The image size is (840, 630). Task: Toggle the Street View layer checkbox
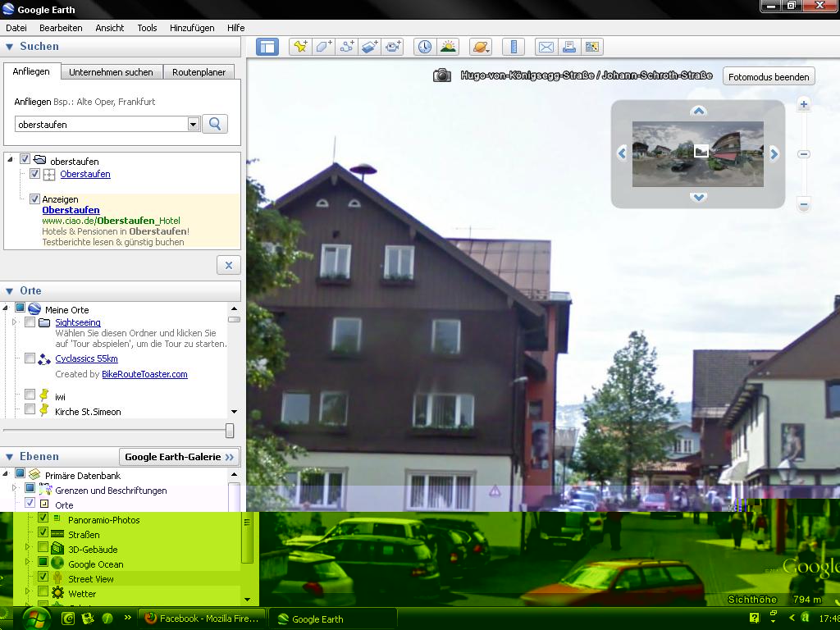(43, 578)
